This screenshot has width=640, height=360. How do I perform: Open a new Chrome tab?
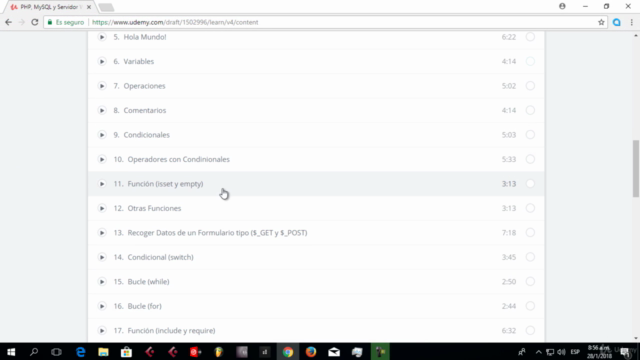point(106,7)
